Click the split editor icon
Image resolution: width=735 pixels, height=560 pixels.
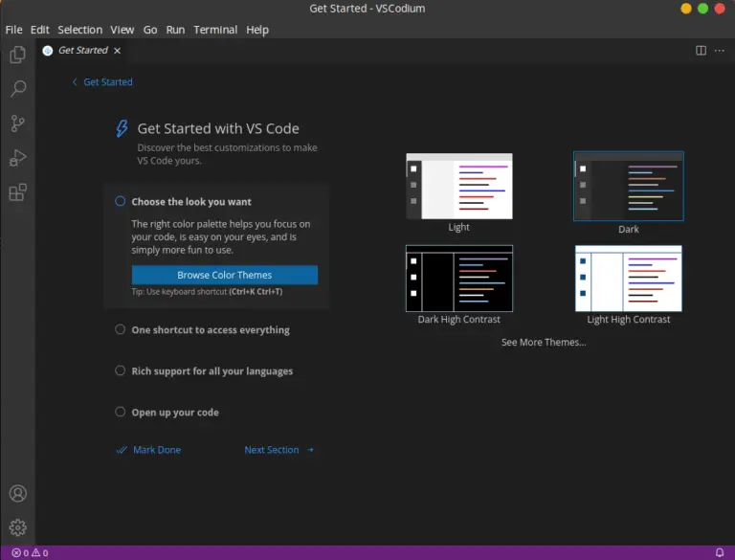point(701,51)
